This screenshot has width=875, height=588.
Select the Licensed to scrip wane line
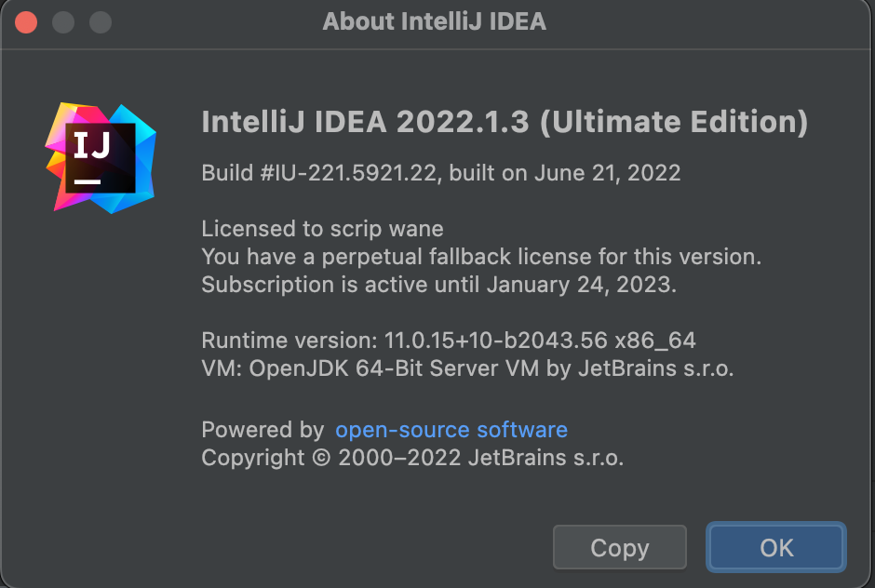pyautogui.click(x=322, y=229)
